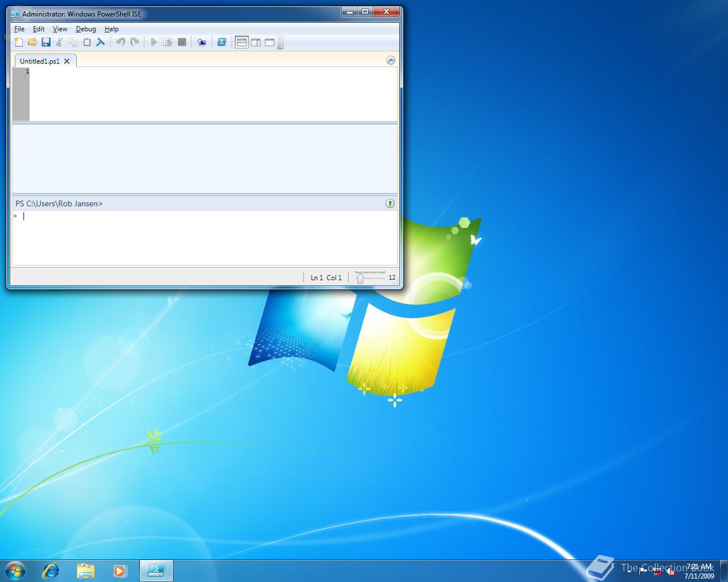728x582 pixels.
Task: Minimize the PowerShell ISE window
Action: (350, 11)
